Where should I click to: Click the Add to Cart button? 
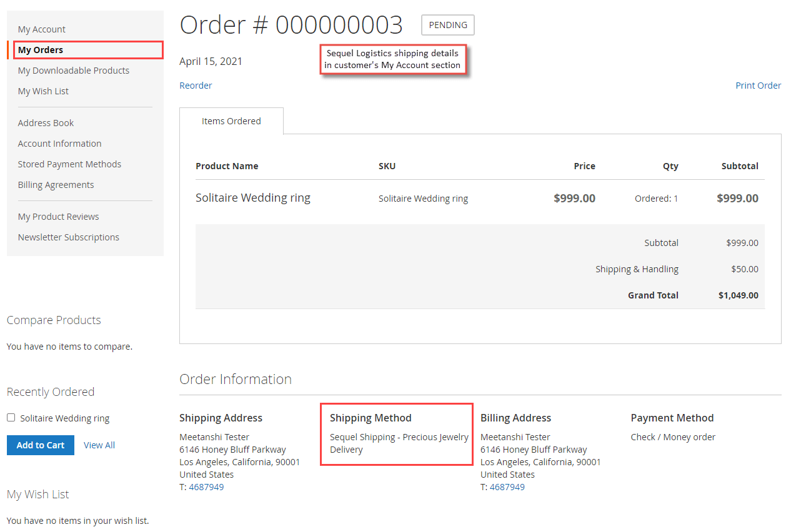[40, 445]
